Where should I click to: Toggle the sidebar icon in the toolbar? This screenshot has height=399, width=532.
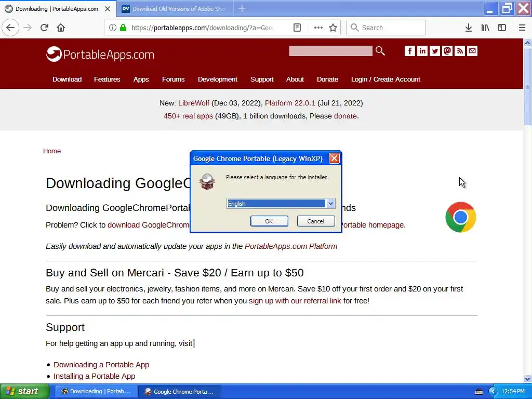click(501, 28)
